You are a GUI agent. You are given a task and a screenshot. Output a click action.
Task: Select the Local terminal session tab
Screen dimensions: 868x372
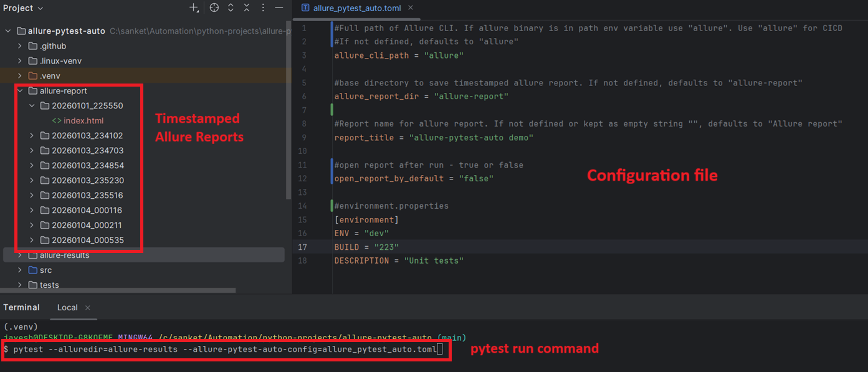pos(67,307)
